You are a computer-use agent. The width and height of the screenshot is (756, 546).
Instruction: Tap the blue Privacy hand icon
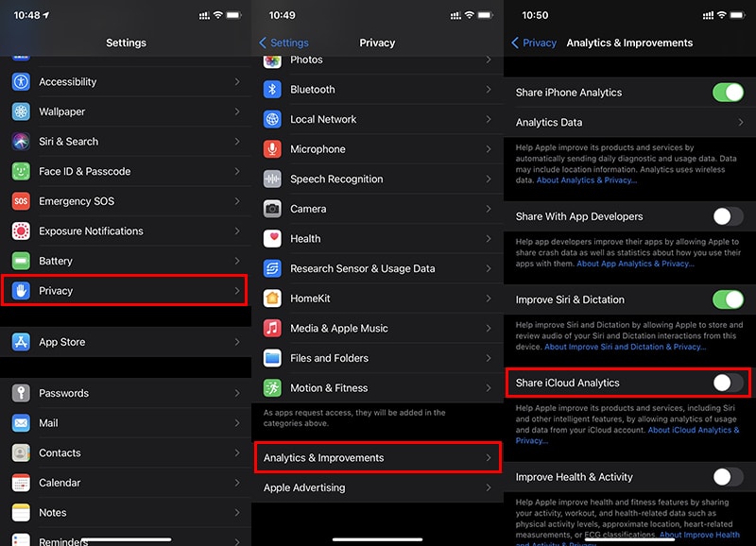click(x=21, y=291)
